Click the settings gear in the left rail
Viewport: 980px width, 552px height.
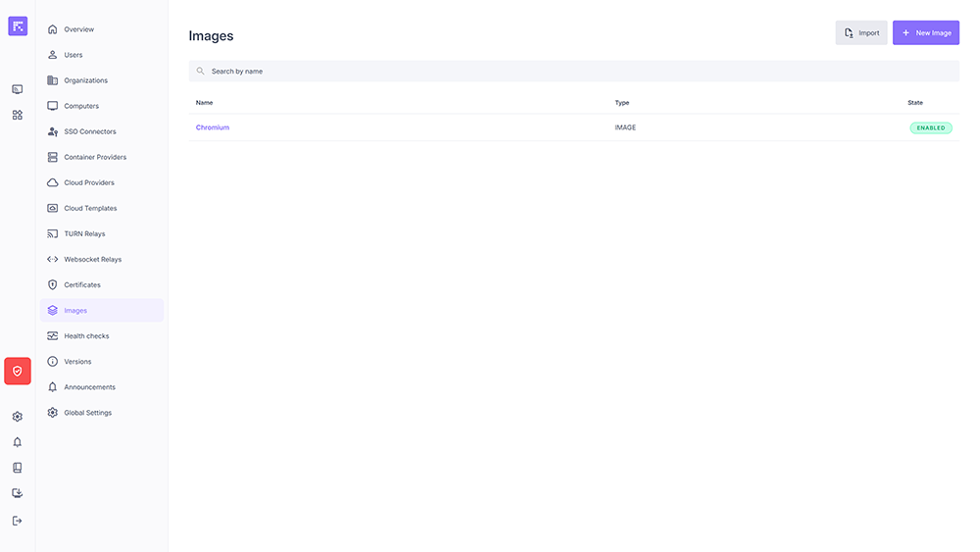tap(18, 417)
